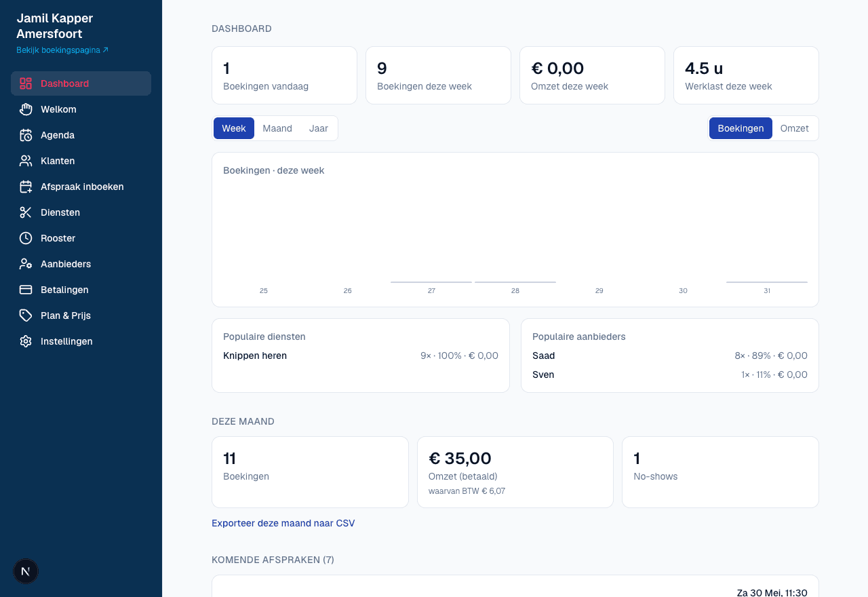Open Agenda from the sidebar
This screenshot has height=597, width=868.
[81, 135]
